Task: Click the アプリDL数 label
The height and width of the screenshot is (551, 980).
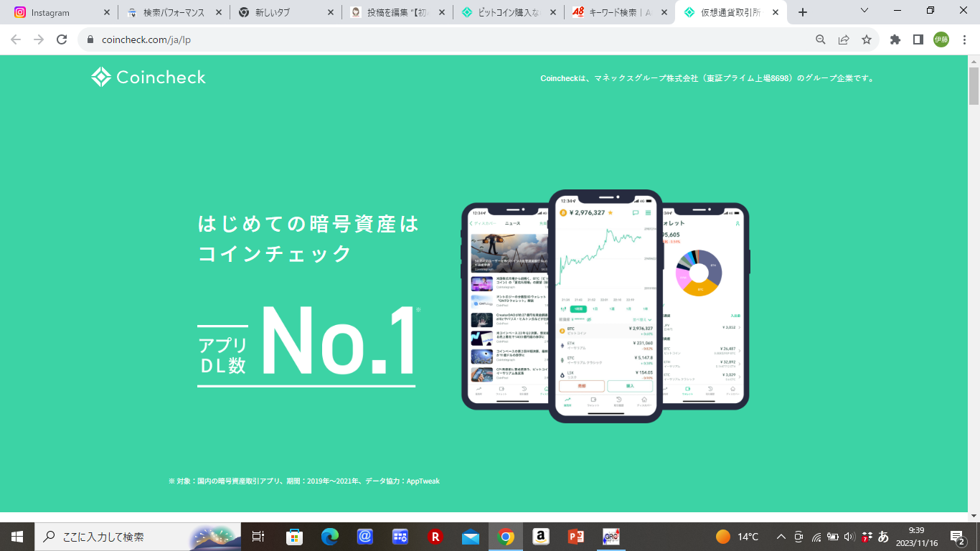Action: point(222,355)
